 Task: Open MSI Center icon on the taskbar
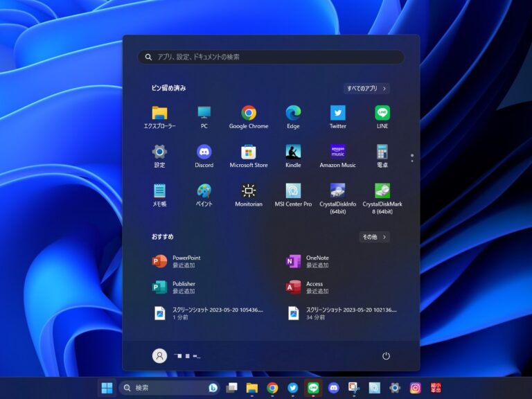374,388
